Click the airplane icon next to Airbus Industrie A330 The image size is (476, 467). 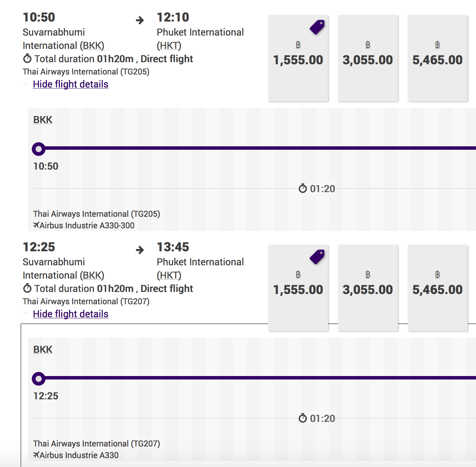pyautogui.click(x=36, y=455)
